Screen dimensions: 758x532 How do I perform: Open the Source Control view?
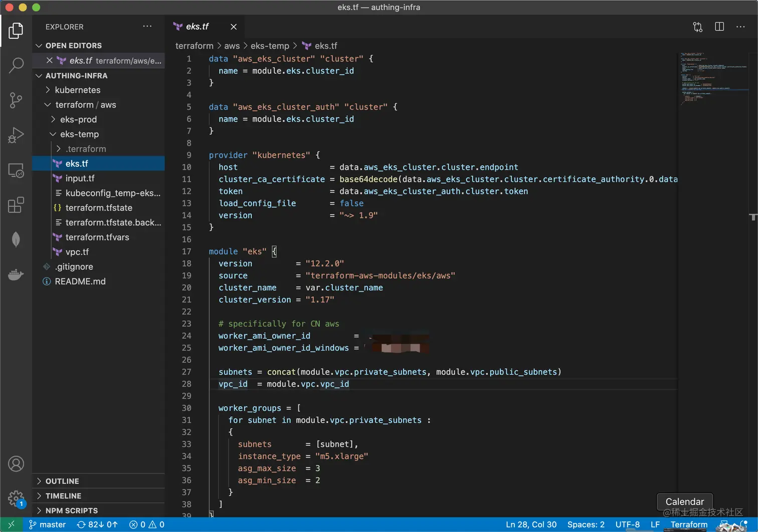coord(17,100)
